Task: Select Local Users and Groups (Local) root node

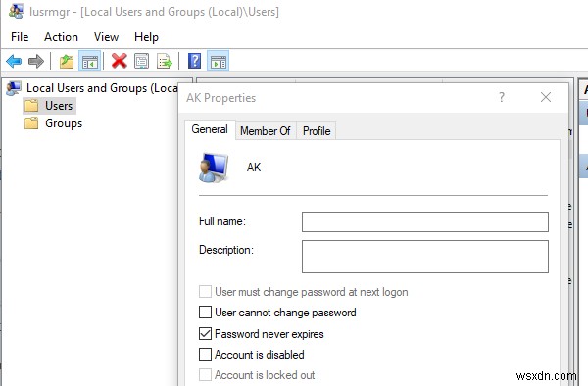Action: [102, 88]
